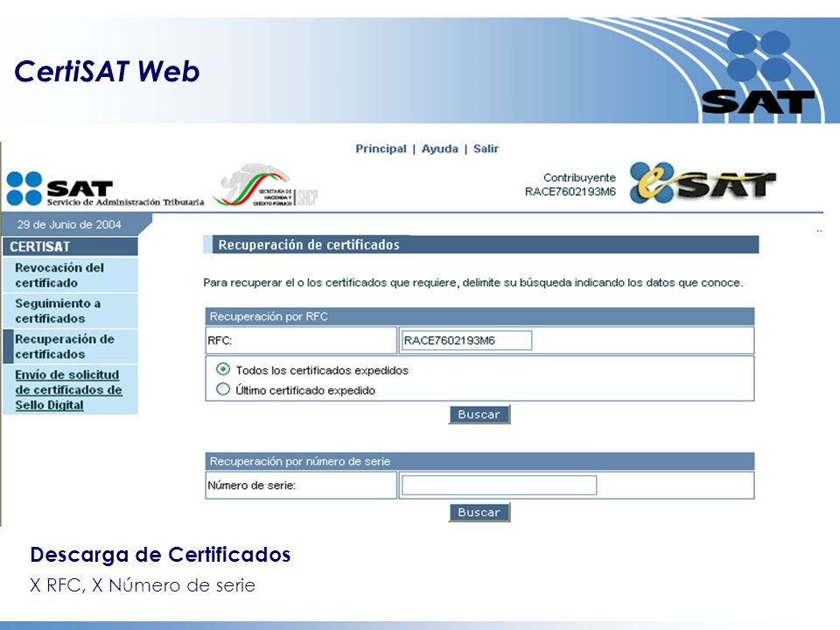Open Envío de solicitud de certificados de Sello Digital
The image size is (840, 630).
click(x=70, y=389)
